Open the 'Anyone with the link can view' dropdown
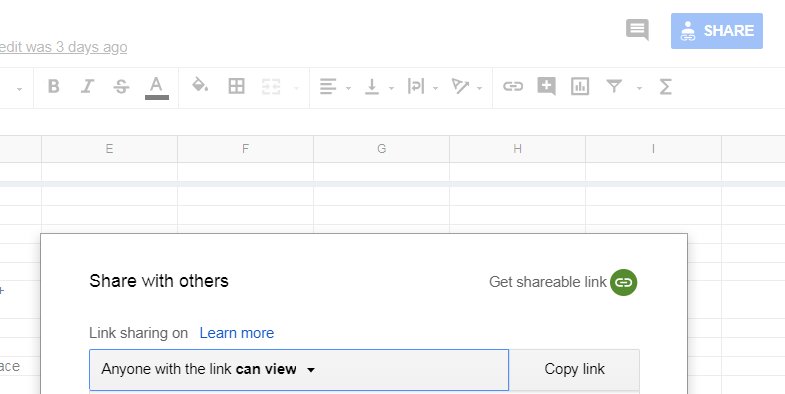The width and height of the screenshot is (785, 394). point(299,370)
